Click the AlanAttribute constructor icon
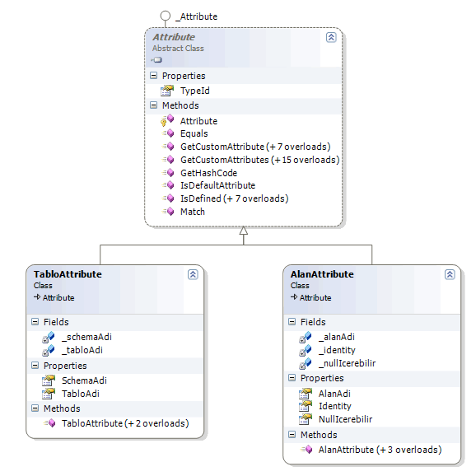Viewport: 476px width, 476px height. click(306, 450)
